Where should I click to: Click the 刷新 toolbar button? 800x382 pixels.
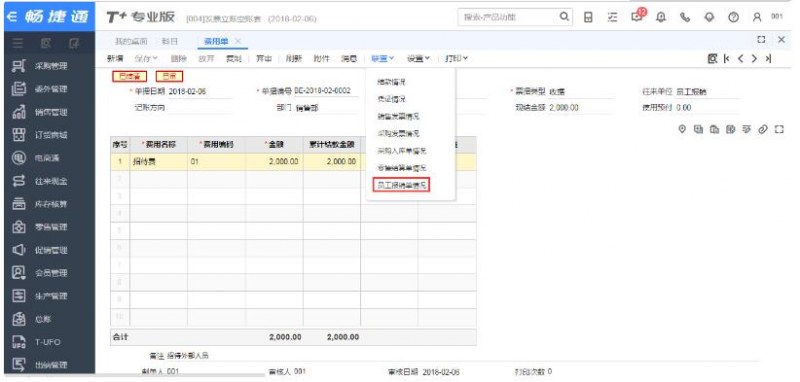(293, 59)
